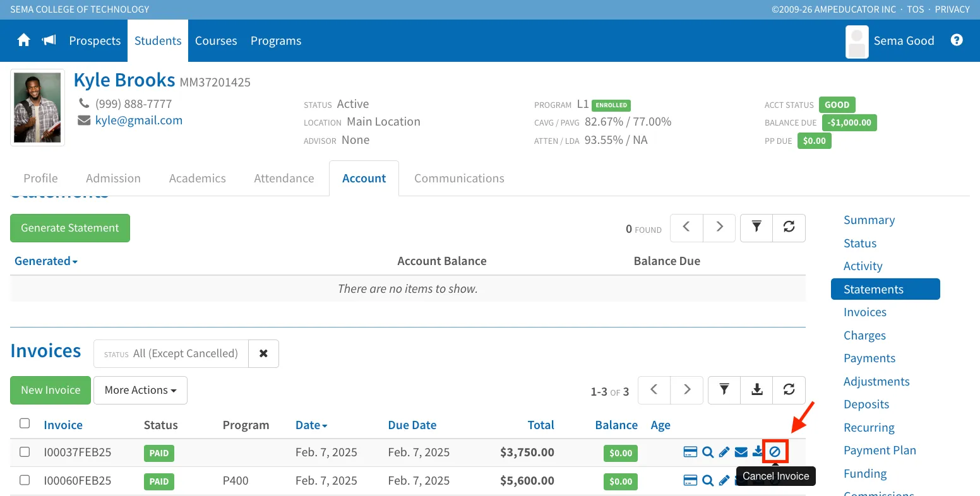980x496 pixels.
Task: Click the Generate Statement button
Action: click(70, 228)
